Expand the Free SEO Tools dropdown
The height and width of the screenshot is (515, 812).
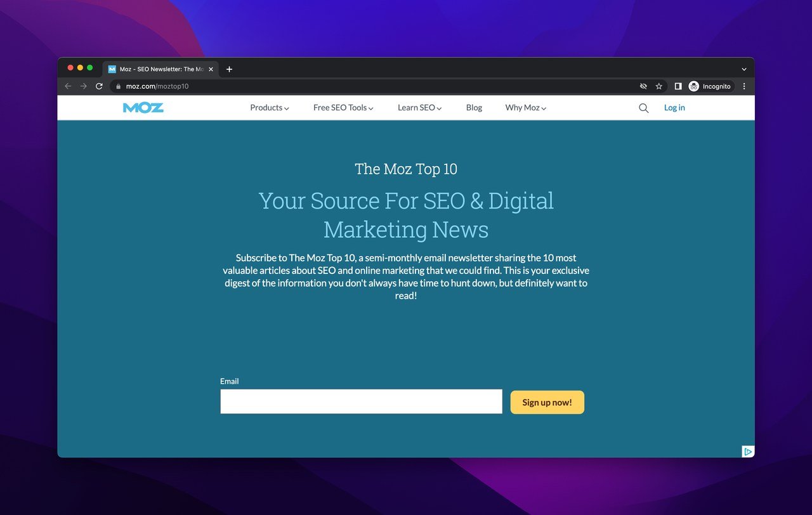(343, 108)
